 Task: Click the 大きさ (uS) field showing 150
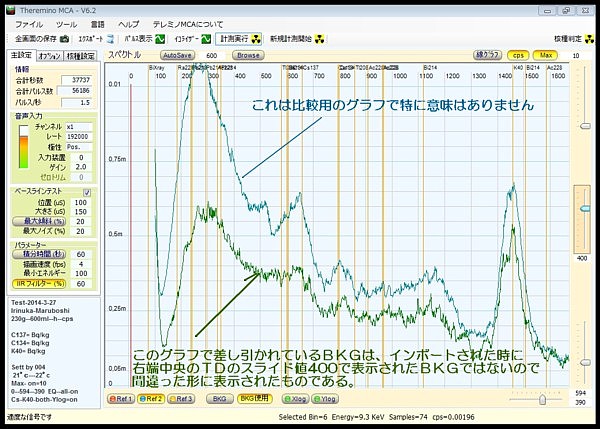pos(81,212)
